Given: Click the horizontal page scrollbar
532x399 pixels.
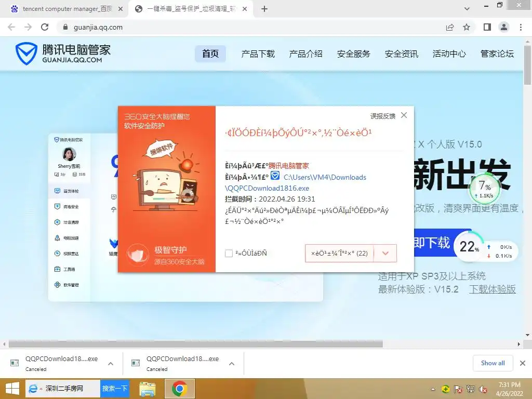Looking at the screenshot, I should pos(195,344).
